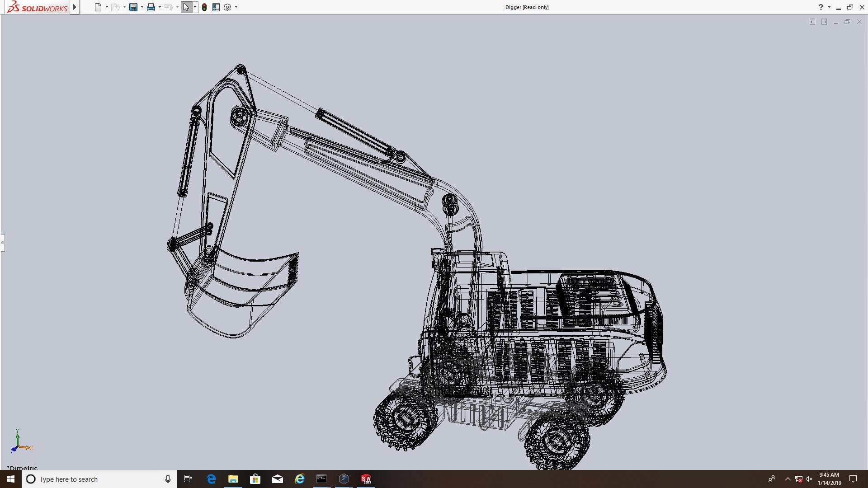Expand dropdown next to Options gear
The height and width of the screenshot is (488, 868).
[x=236, y=7]
